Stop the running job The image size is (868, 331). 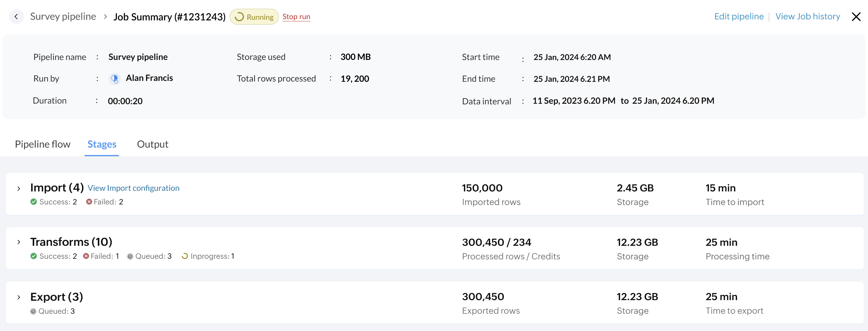click(296, 17)
